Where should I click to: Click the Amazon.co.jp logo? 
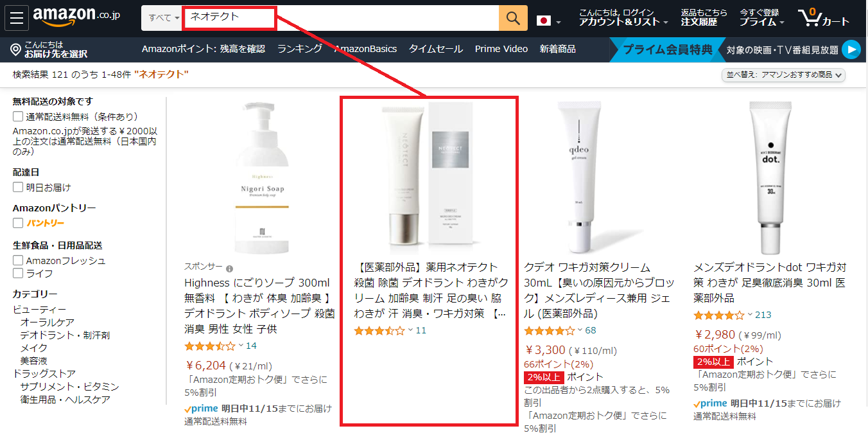(76, 16)
